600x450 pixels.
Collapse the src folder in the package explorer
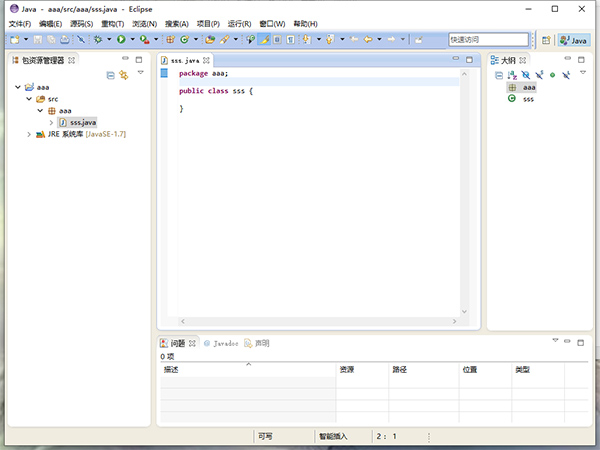click(29, 99)
